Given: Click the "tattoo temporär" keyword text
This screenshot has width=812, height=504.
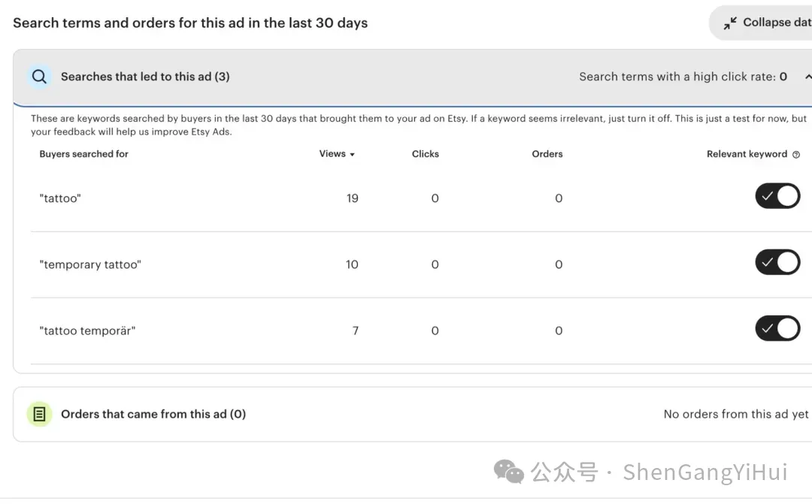Looking at the screenshot, I should tap(87, 331).
